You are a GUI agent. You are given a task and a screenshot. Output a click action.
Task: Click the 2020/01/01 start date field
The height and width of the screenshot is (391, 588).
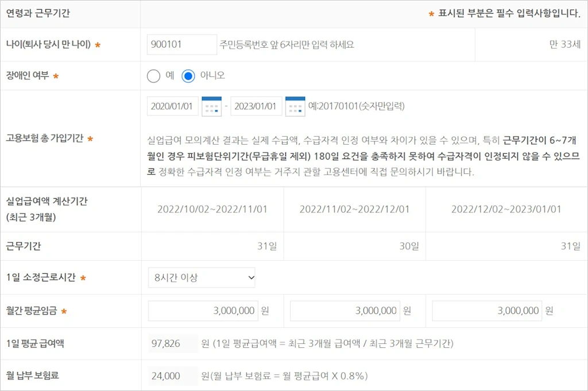(172, 106)
